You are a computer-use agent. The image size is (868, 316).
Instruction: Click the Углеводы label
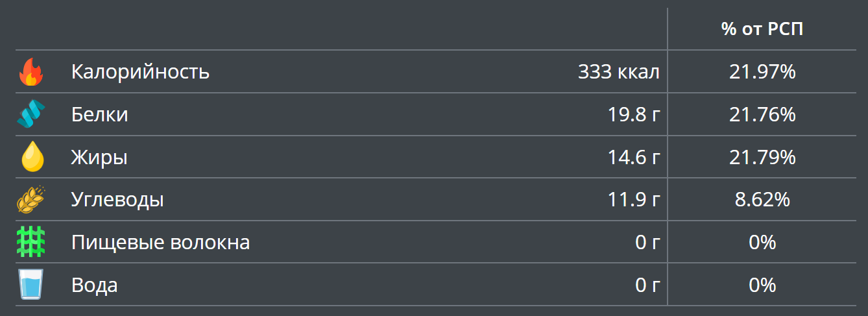[117, 200]
